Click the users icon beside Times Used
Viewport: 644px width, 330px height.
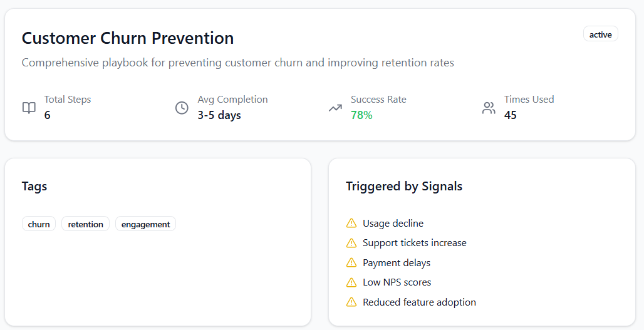(x=489, y=108)
